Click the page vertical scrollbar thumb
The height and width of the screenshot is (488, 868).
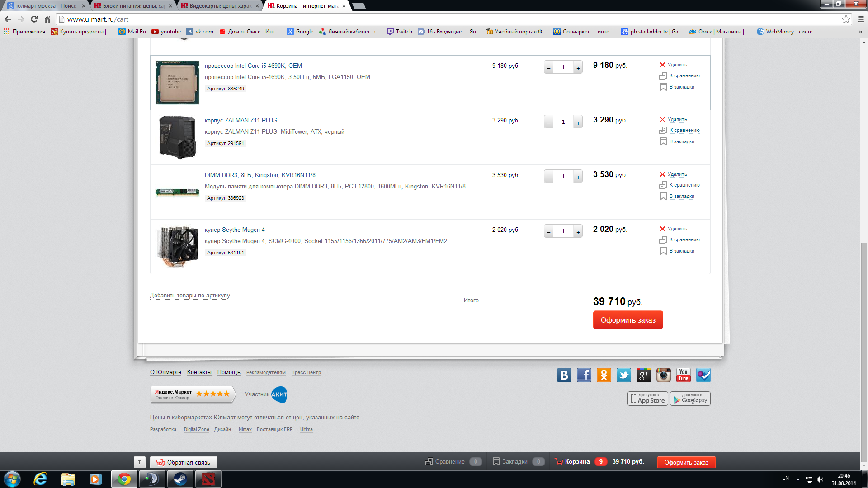pos(864,352)
